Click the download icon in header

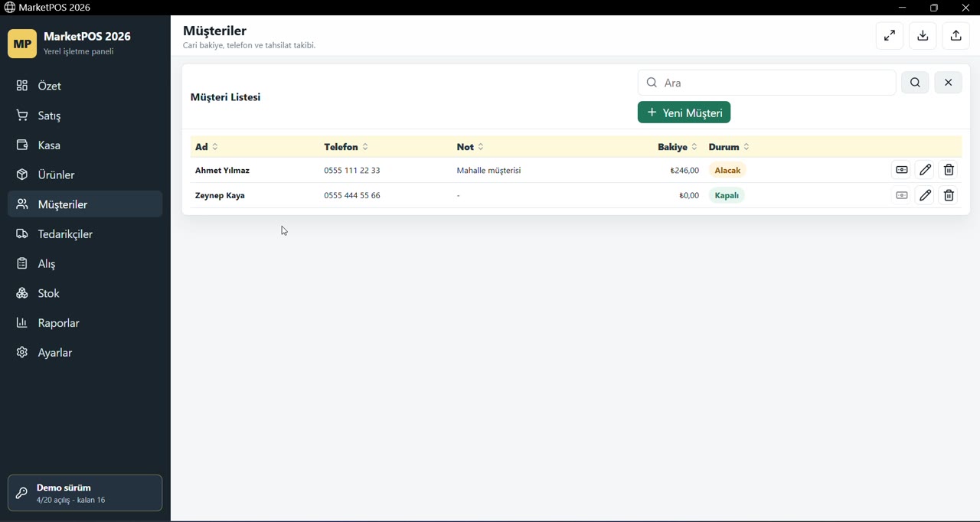(923, 36)
